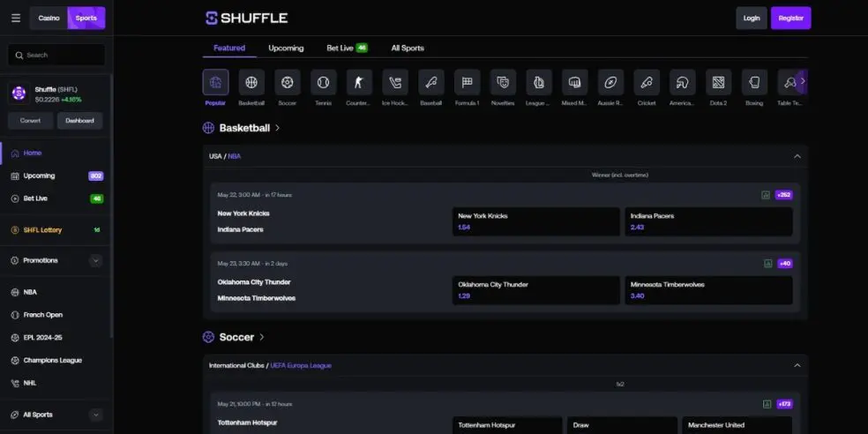Open the Bet Live tab
The height and width of the screenshot is (434, 868).
coord(347,49)
